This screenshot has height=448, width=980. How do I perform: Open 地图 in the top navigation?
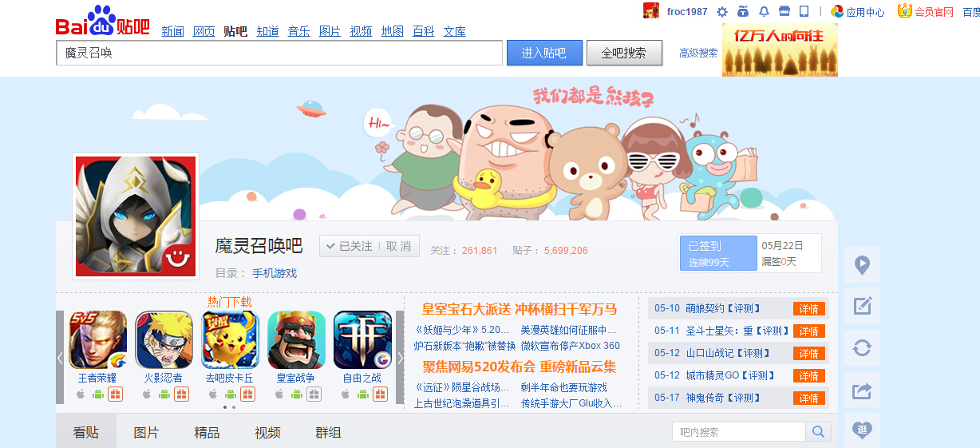[x=393, y=31]
